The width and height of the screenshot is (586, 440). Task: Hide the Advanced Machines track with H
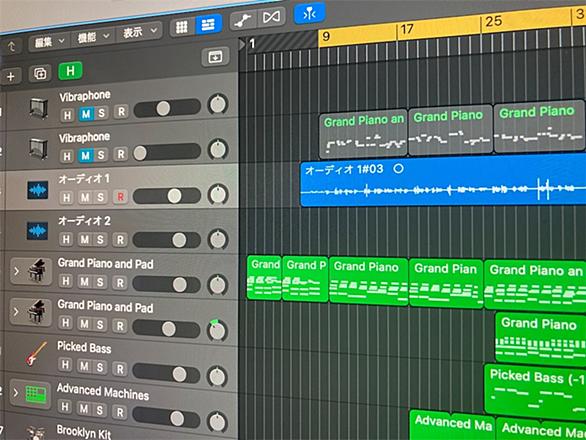(x=65, y=406)
